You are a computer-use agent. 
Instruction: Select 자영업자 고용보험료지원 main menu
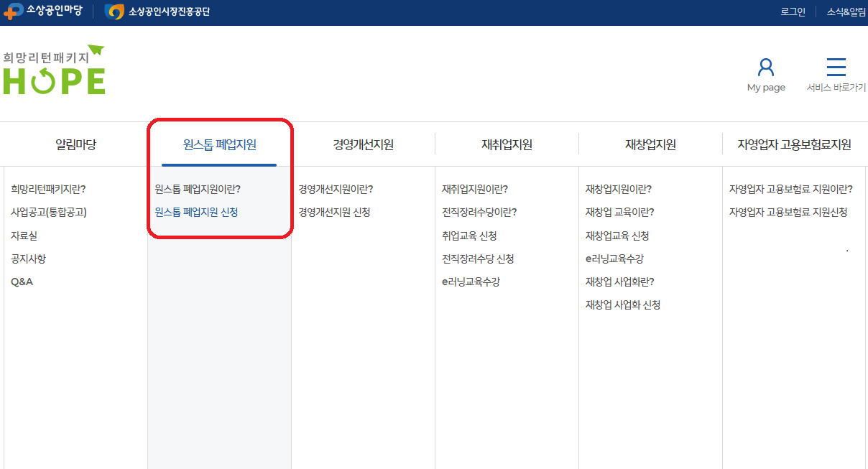[794, 144]
